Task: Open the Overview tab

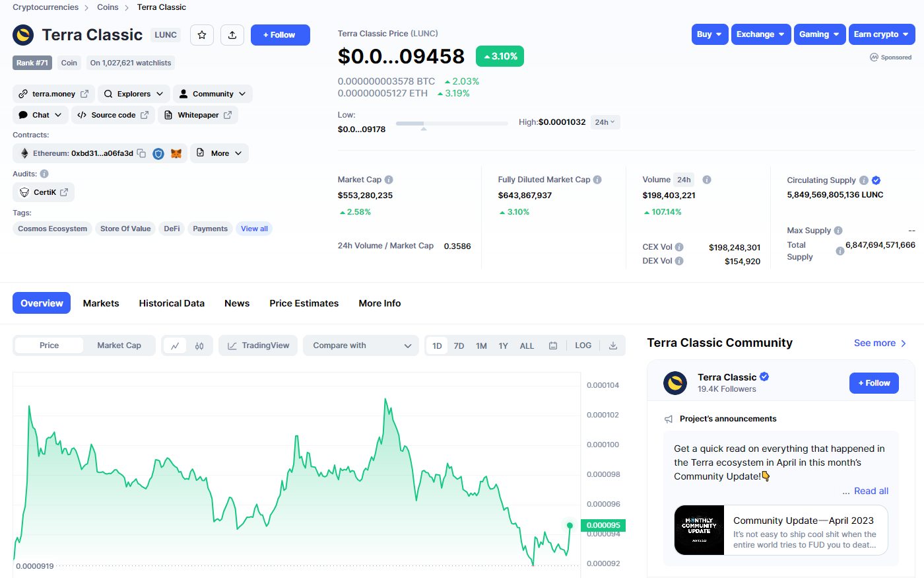Action: coord(42,303)
